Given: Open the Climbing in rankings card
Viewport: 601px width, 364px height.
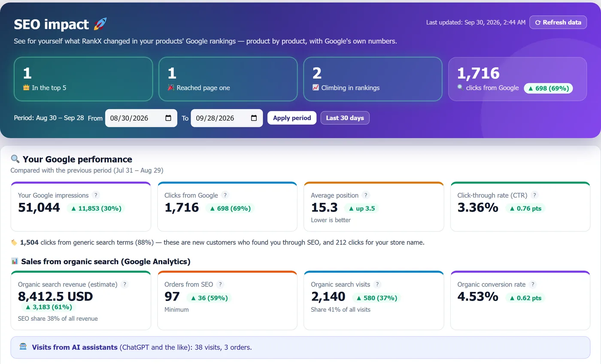Looking at the screenshot, I should [373, 79].
